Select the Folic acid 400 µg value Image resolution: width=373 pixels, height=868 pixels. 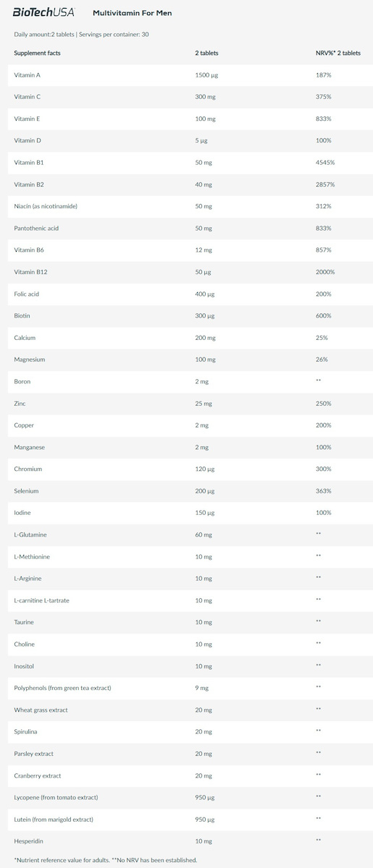[205, 294]
